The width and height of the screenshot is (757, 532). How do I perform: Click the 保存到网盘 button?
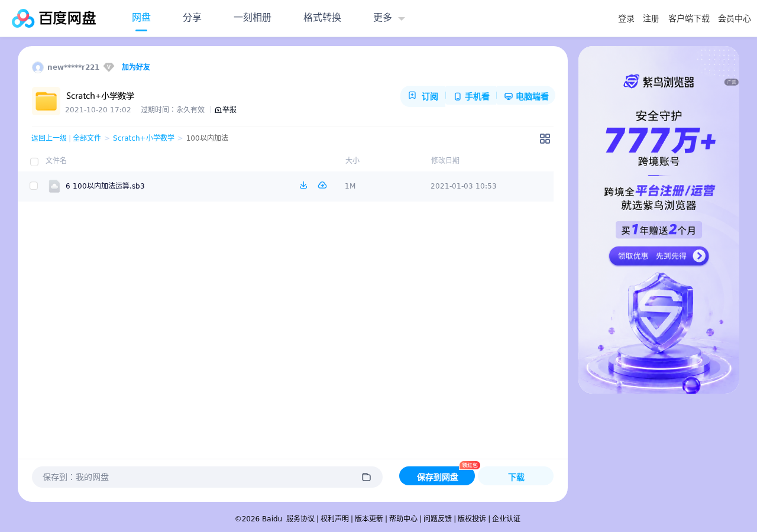[x=437, y=476]
